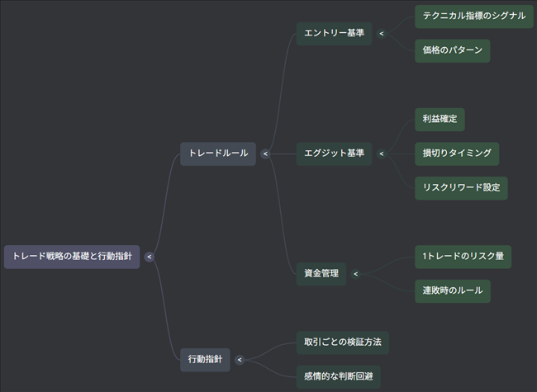Click the 取引ごとの検証方法 node
The width and height of the screenshot is (537, 392).
point(342,342)
